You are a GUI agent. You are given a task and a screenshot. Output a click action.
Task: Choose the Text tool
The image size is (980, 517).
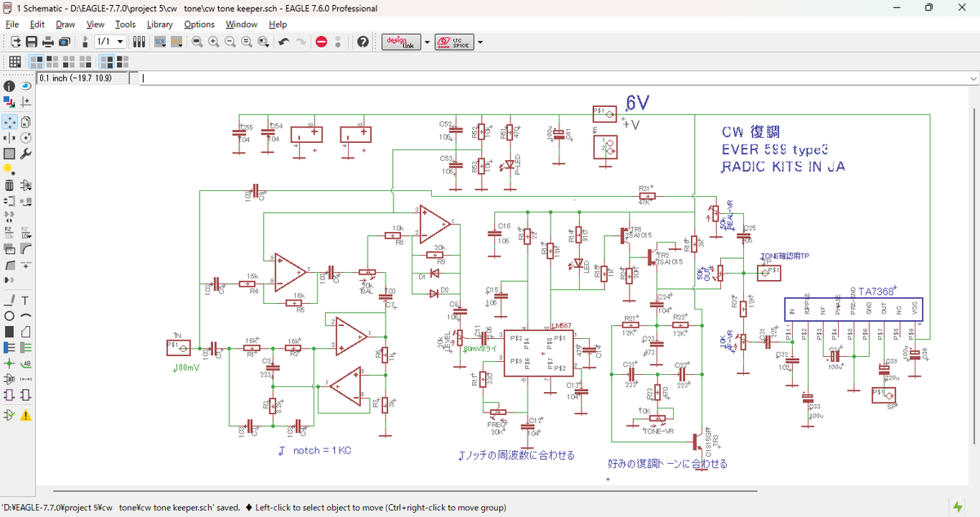click(x=25, y=300)
